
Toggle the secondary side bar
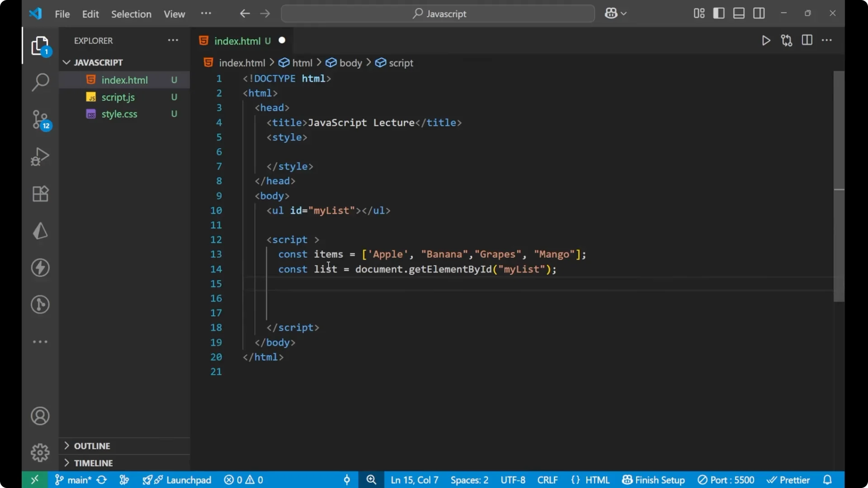(759, 13)
